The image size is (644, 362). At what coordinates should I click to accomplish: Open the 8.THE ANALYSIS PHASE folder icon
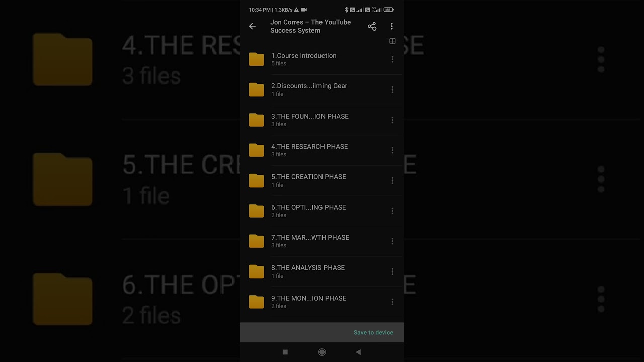click(256, 271)
